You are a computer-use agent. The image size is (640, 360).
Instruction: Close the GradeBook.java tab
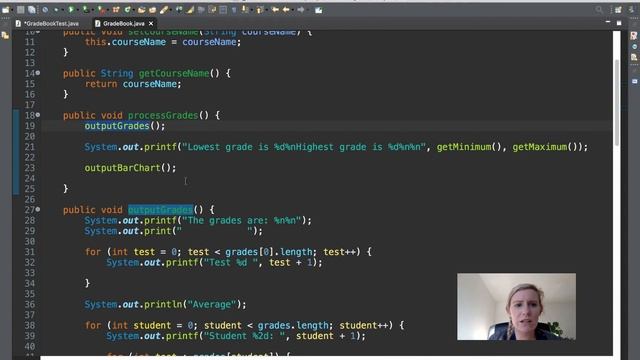coord(151,24)
